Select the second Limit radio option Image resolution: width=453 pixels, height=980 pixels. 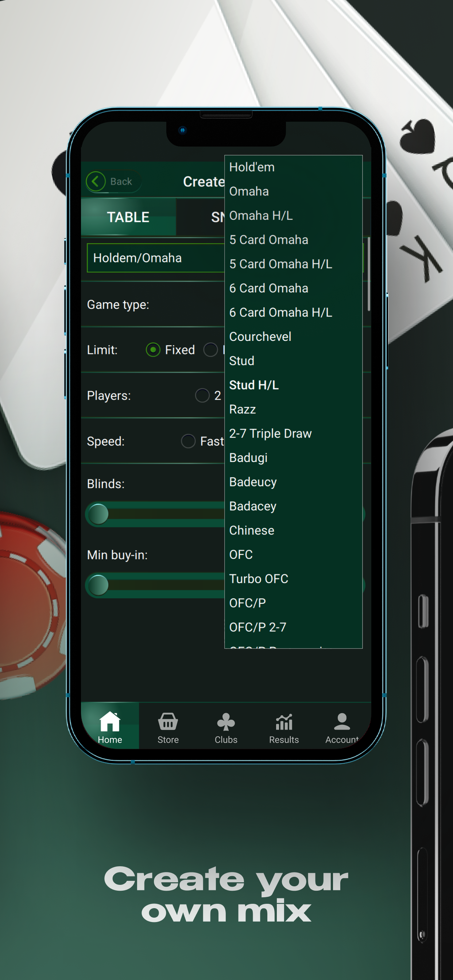(x=210, y=350)
